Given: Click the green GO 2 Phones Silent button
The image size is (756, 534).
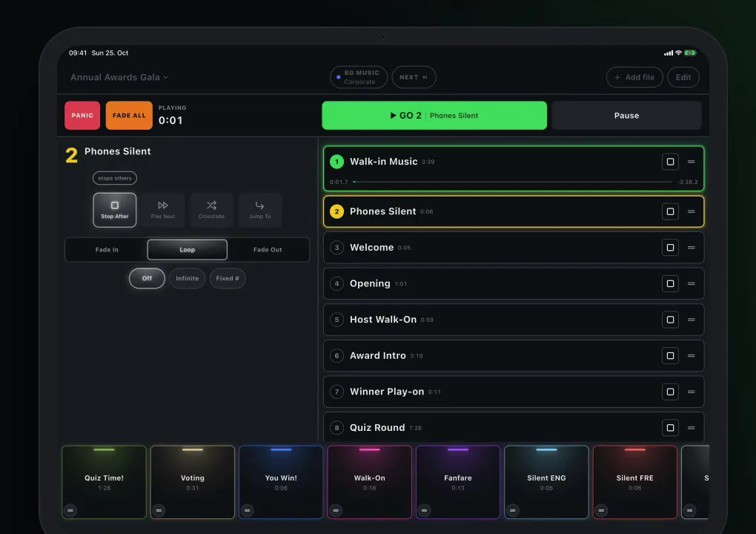Looking at the screenshot, I should click(434, 115).
